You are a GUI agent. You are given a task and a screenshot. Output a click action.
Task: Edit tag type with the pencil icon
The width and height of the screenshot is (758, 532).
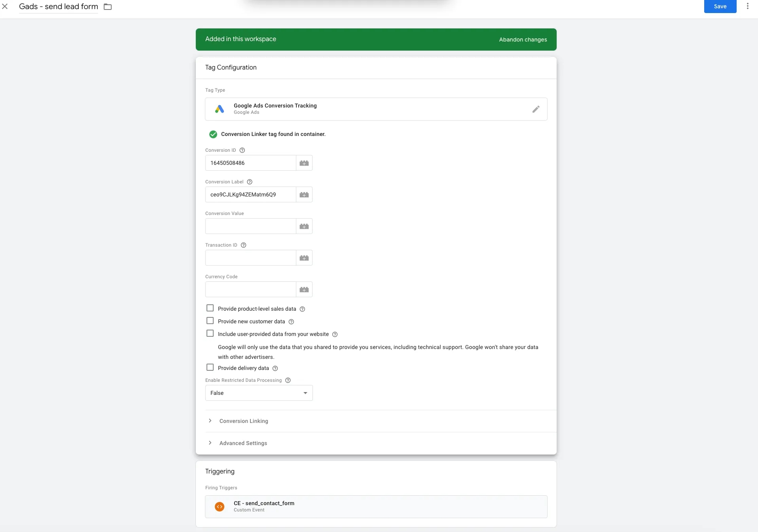[536, 109]
